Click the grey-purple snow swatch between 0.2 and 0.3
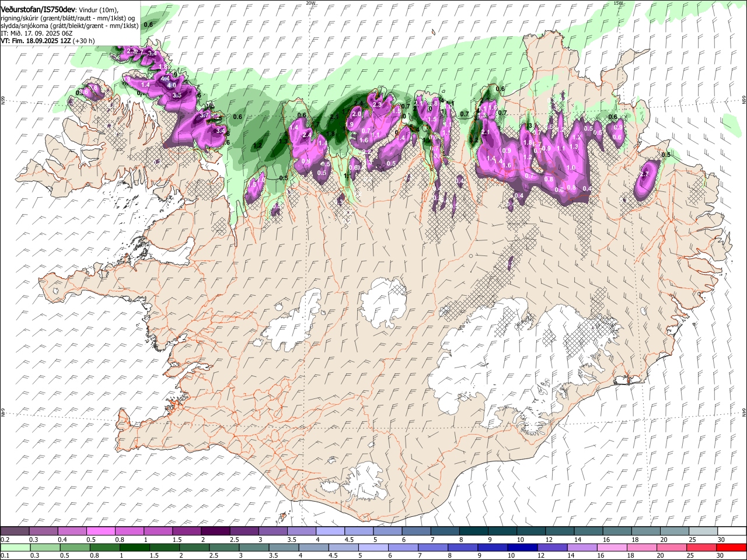 (15, 531)
